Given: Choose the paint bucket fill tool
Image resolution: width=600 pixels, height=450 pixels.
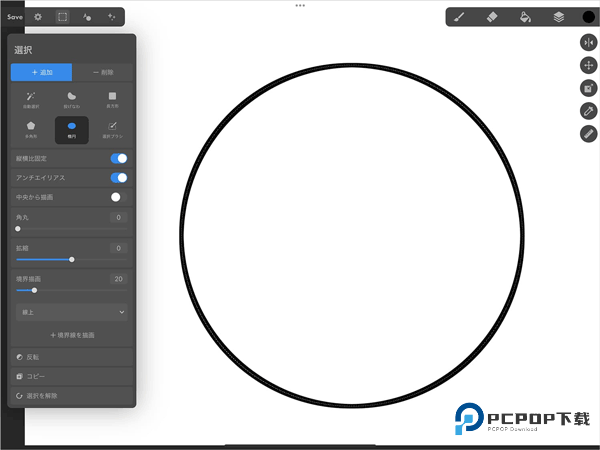Looking at the screenshot, I should (525, 17).
